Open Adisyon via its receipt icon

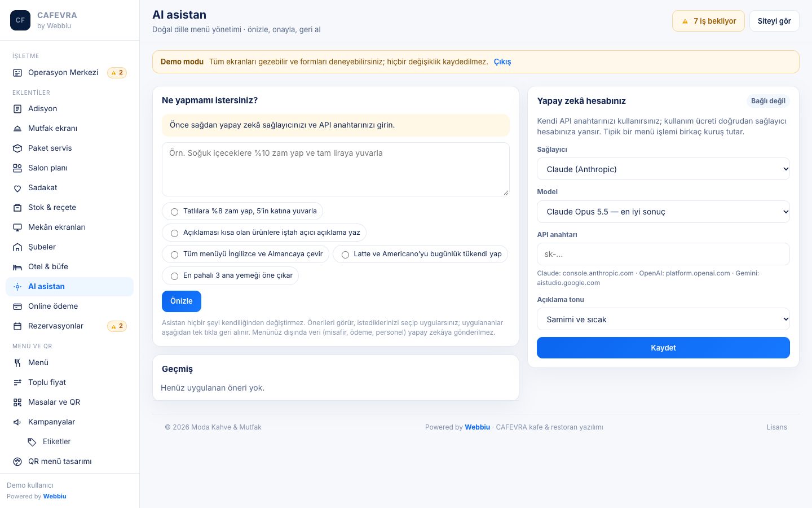[x=17, y=109]
